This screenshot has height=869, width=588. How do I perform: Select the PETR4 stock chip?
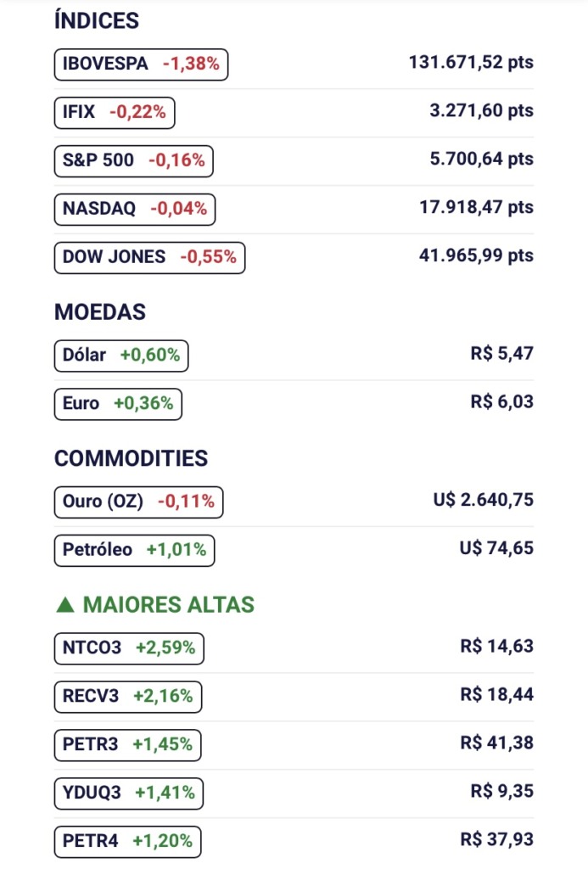(x=127, y=842)
